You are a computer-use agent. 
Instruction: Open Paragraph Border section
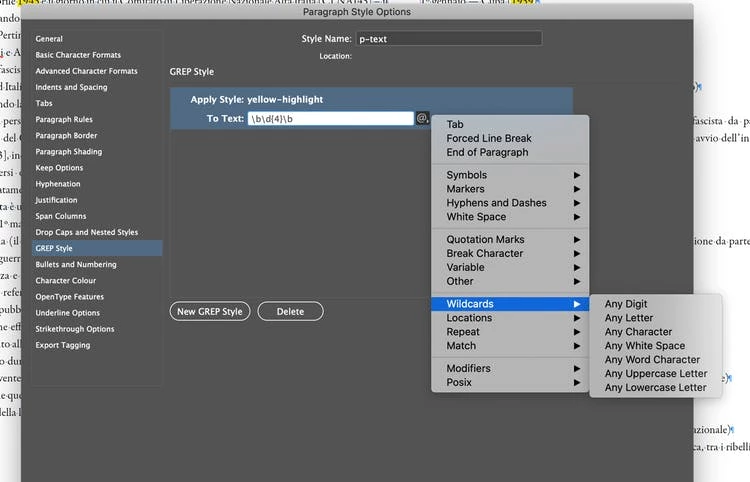(66, 136)
